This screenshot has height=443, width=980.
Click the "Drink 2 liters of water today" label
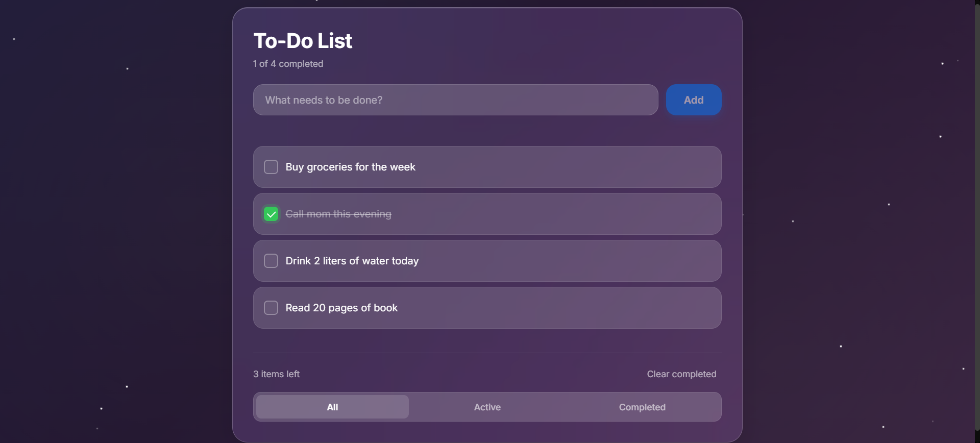tap(352, 261)
